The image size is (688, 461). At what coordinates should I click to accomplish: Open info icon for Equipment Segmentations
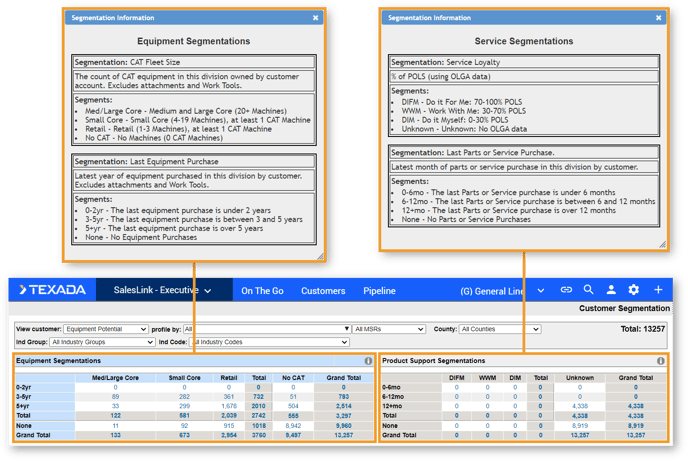tap(368, 361)
